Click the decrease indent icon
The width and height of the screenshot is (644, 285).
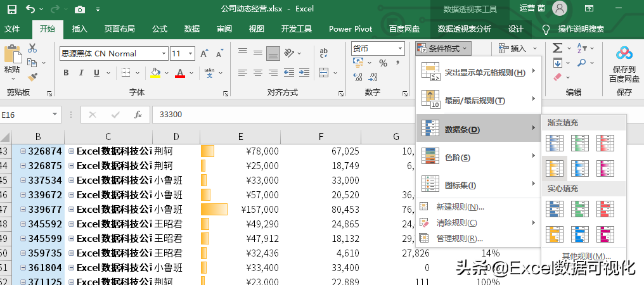point(289,73)
